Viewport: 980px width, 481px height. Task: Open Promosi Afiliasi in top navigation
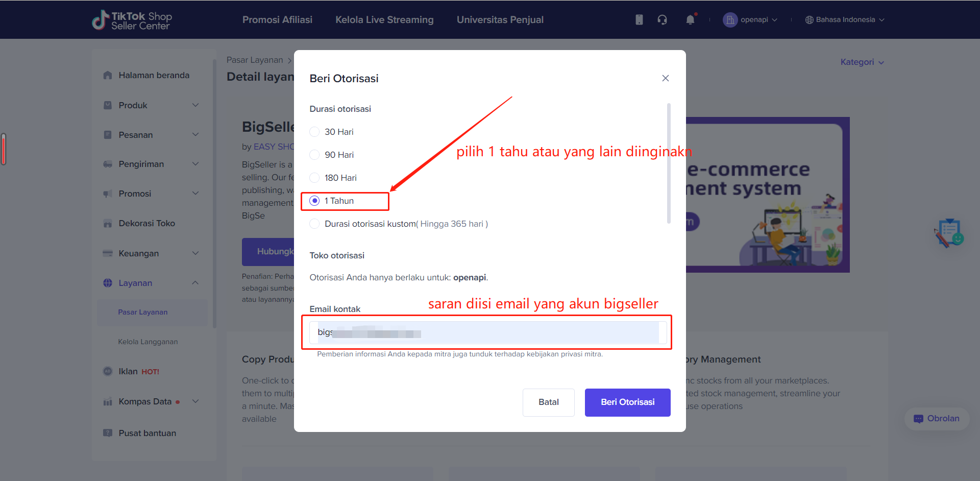tap(277, 20)
